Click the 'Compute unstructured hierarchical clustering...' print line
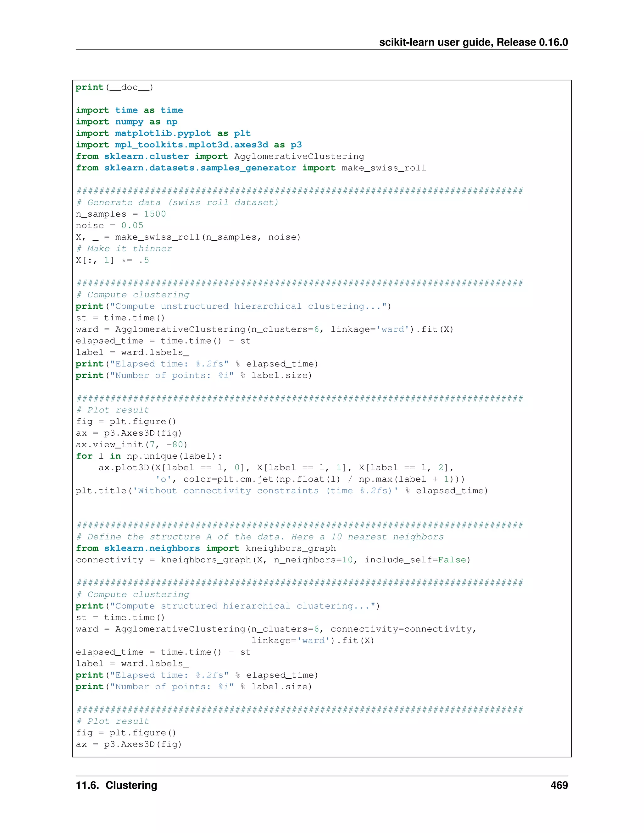Screen dimensions: 644x833 [x=234, y=306]
